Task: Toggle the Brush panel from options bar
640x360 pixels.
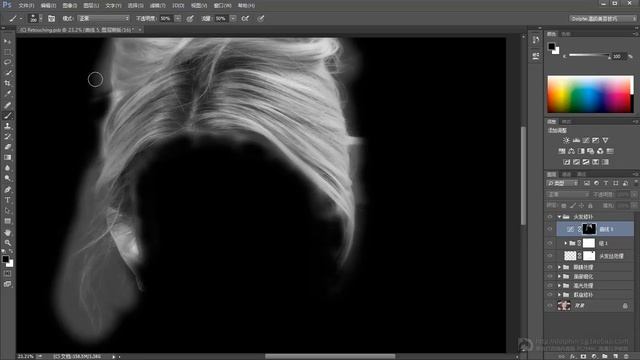Action: (51, 18)
